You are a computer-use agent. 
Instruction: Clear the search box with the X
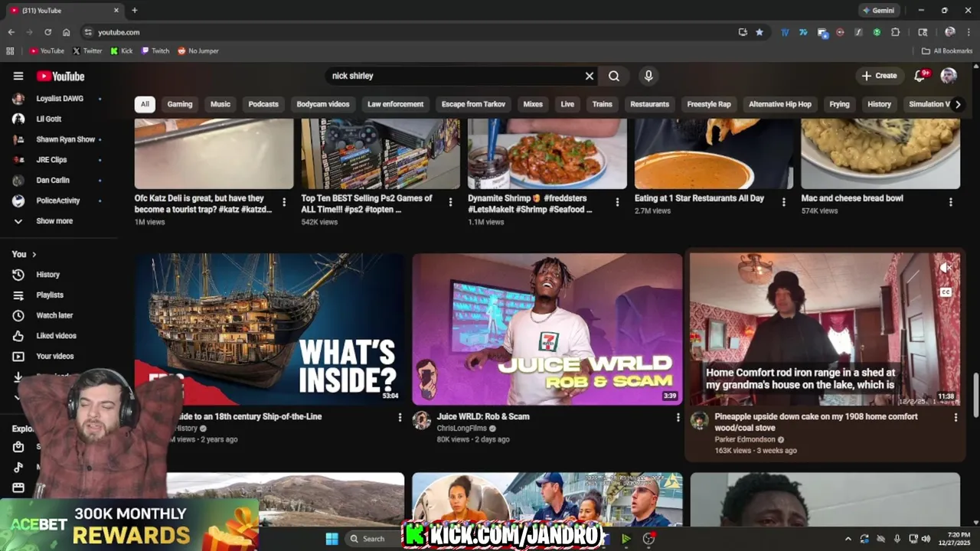point(590,76)
